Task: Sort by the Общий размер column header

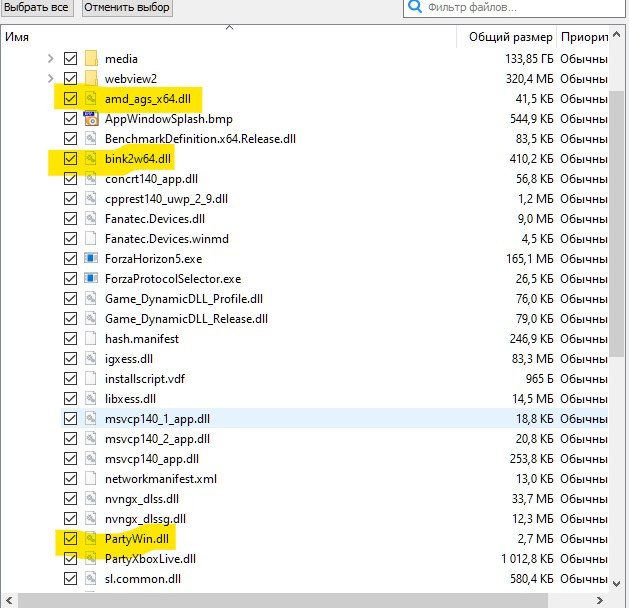Action: pos(510,38)
